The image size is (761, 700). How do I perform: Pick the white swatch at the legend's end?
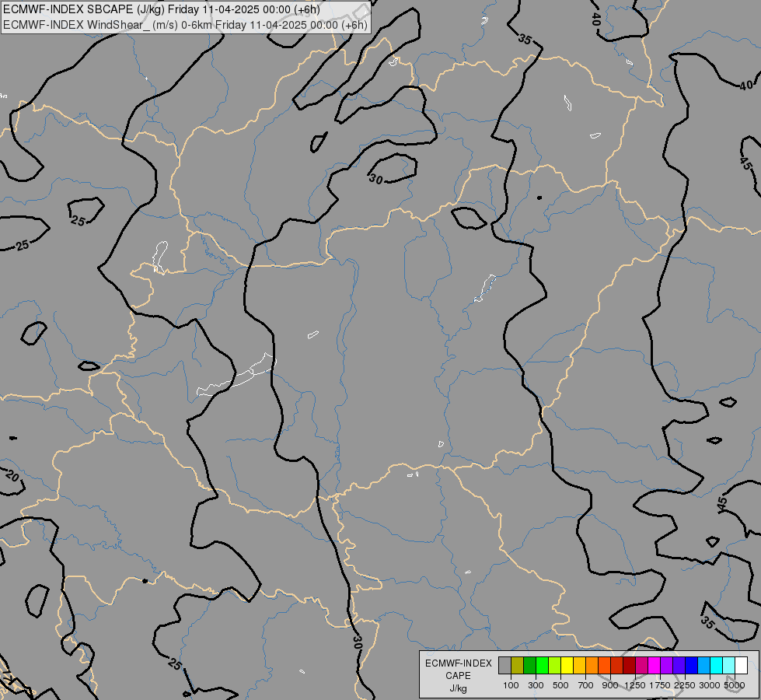coord(741,665)
